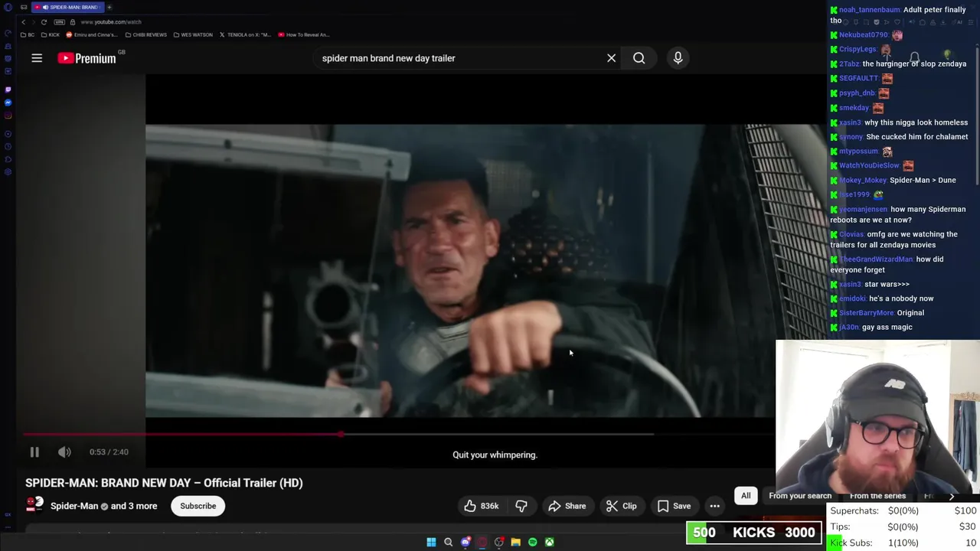The height and width of the screenshot is (551, 980).
Task: Share the Spider-Man trailer
Action: (567, 506)
